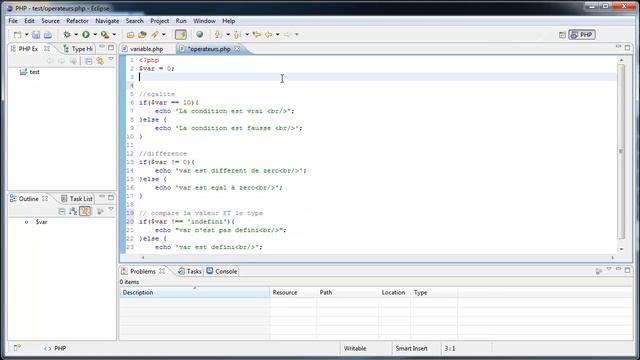This screenshot has height=360, width=640.
Task: Click the Debug bug icon
Action: click(x=67, y=35)
